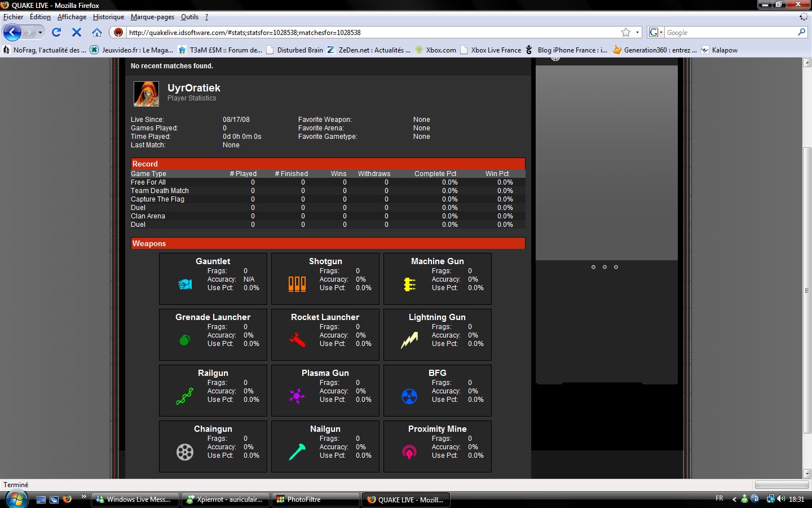The width and height of the screenshot is (812, 508).
Task: Click the Gauntlet weapon icon
Action: (x=185, y=284)
